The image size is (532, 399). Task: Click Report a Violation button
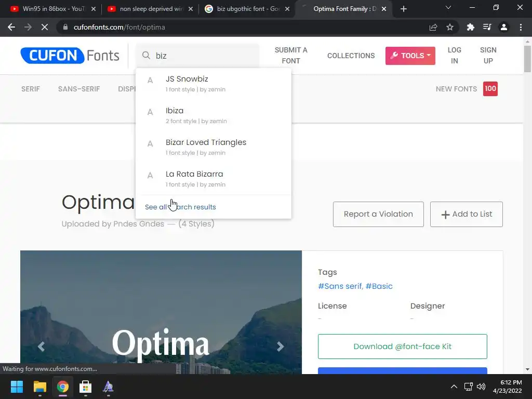click(x=378, y=214)
